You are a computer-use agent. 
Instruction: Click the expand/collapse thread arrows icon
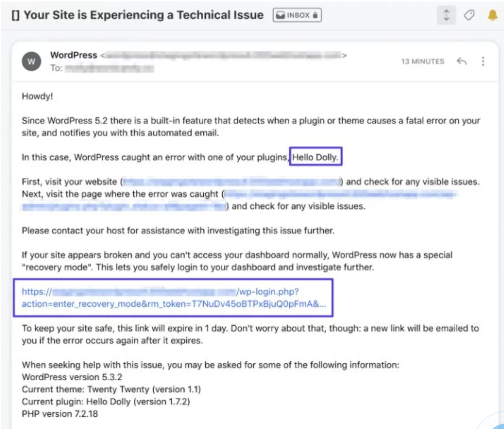[x=446, y=15]
